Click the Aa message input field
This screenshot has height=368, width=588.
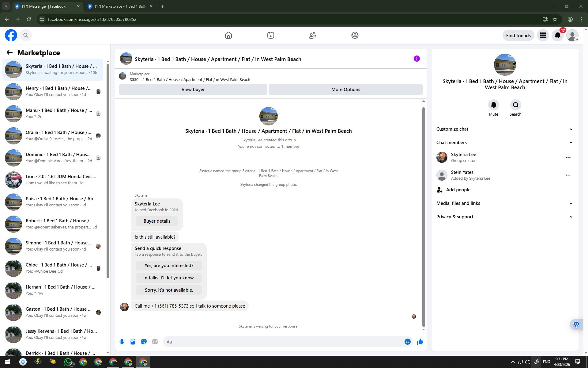(x=283, y=342)
